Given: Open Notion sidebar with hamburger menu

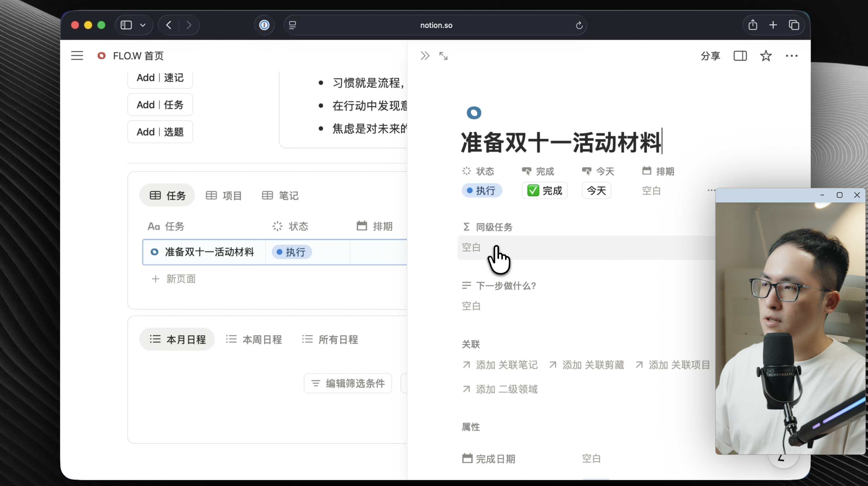Looking at the screenshot, I should tap(77, 55).
